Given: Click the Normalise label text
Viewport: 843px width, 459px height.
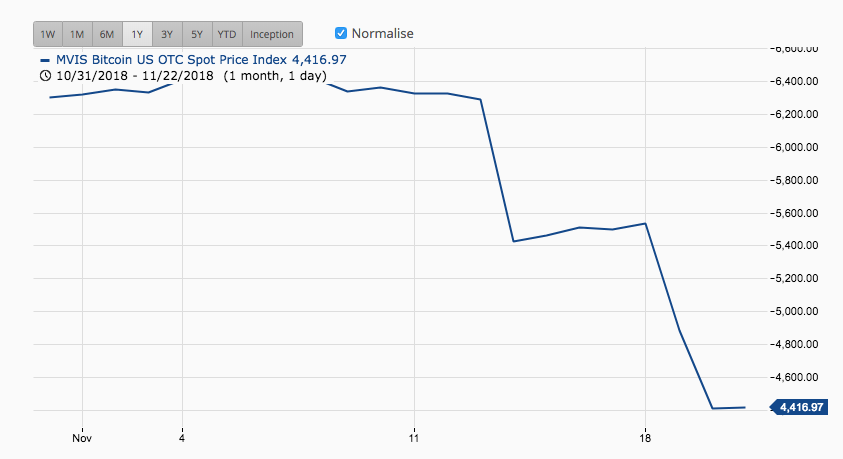Looking at the screenshot, I should (382, 33).
